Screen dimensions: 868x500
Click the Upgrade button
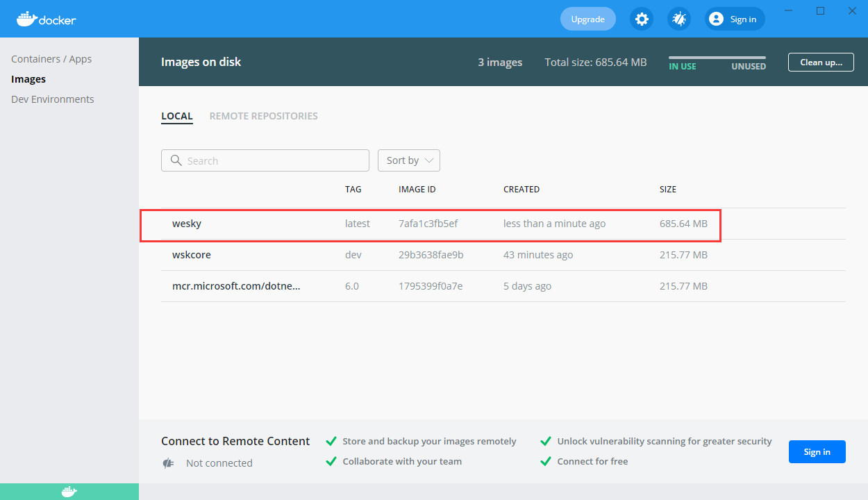[588, 19]
